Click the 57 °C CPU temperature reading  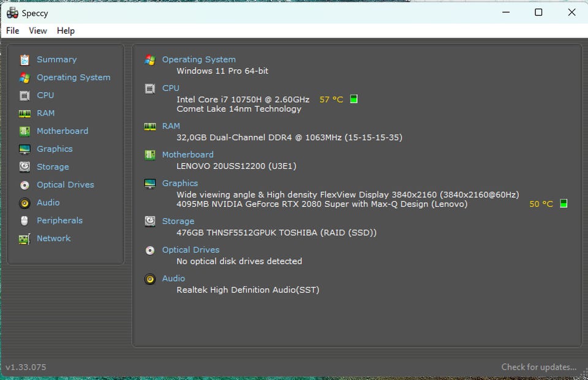tap(331, 100)
